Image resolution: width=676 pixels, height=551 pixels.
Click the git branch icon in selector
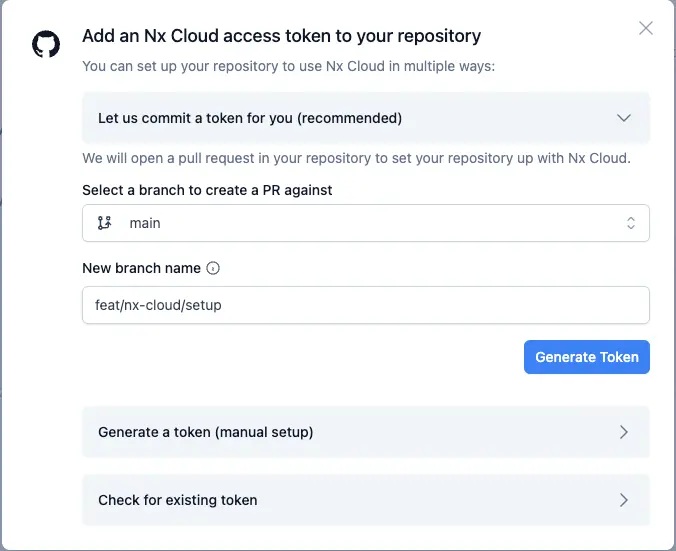point(104,223)
